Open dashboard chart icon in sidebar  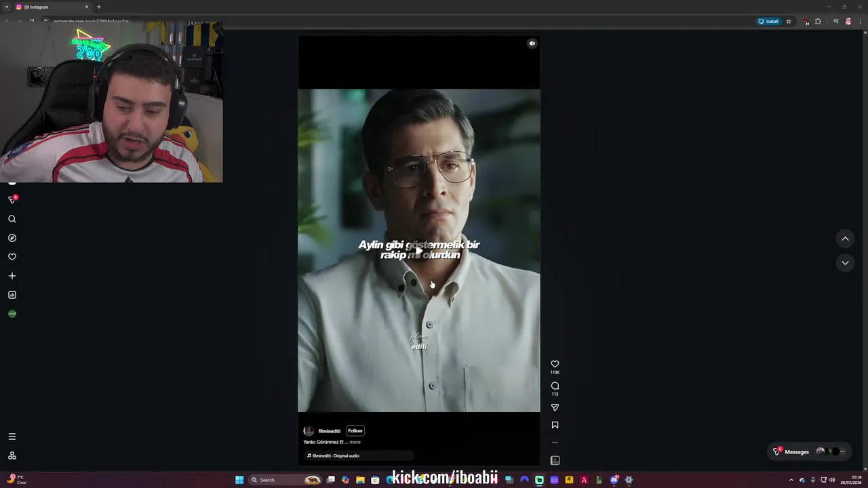pyautogui.click(x=12, y=295)
